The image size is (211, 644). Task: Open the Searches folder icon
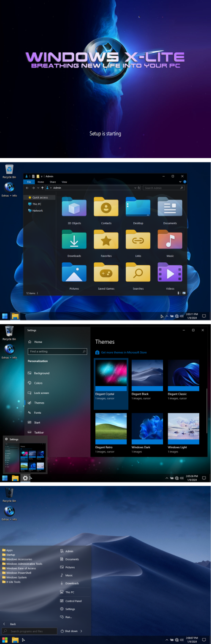tap(138, 272)
